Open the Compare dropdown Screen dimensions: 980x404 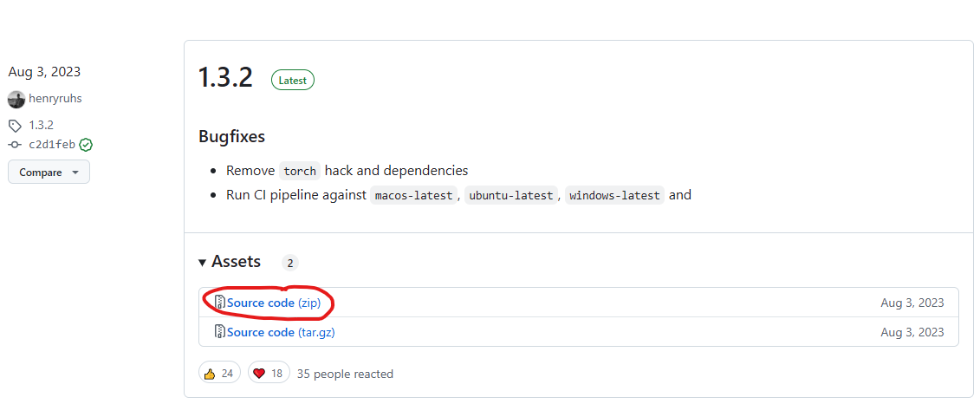coord(49,173)
